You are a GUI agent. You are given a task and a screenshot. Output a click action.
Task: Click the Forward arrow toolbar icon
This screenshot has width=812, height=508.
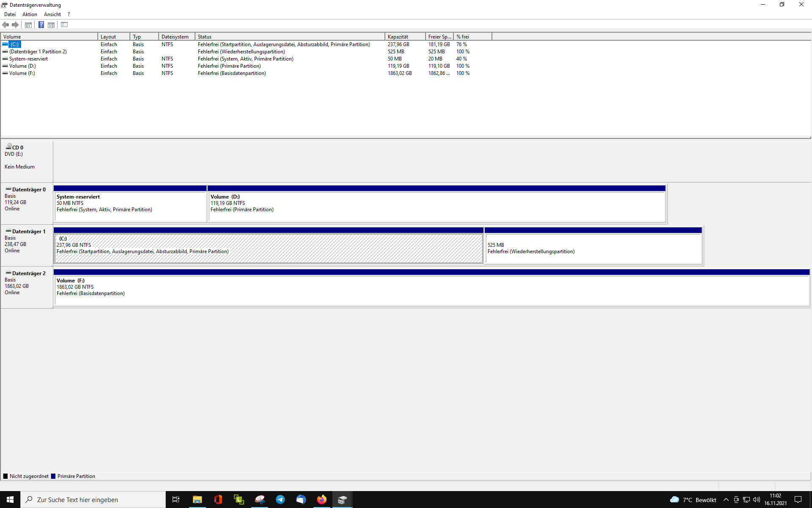pyautogui.click(x=15, y=25)
